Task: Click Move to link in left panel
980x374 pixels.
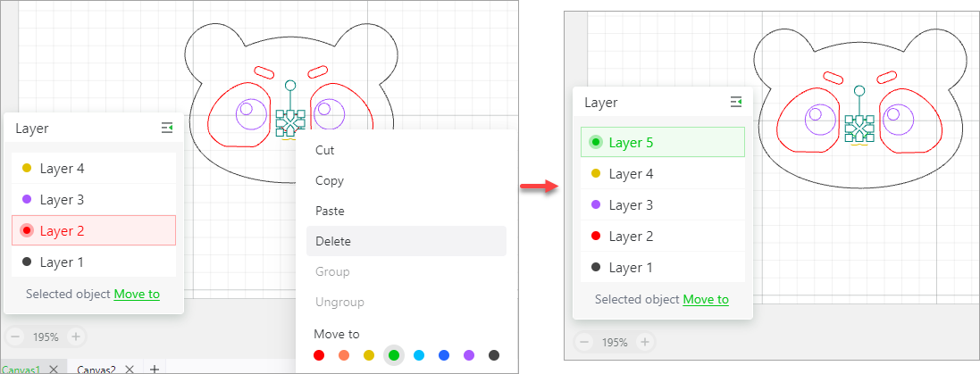Action: click(x=137, y=294)
